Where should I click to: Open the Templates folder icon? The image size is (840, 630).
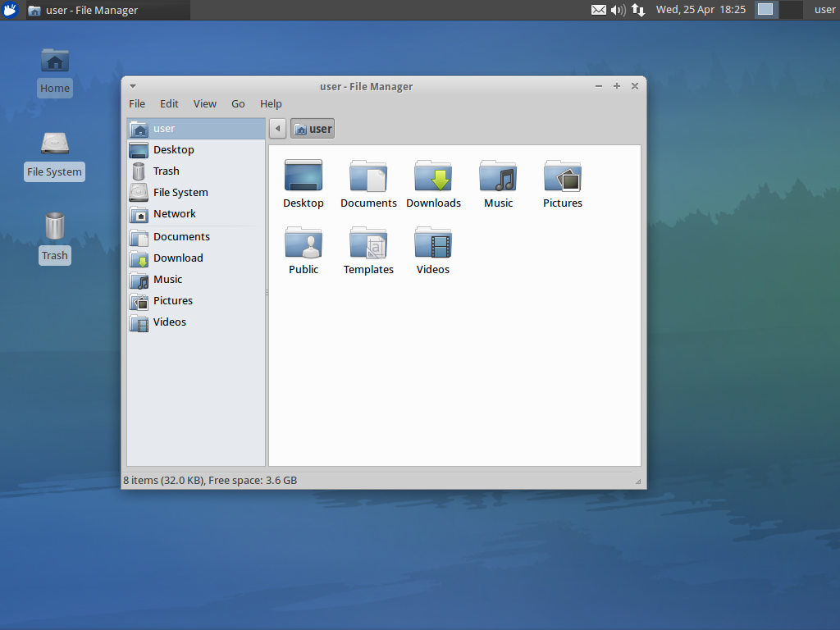pyautogui.click(x=368, y=243)
